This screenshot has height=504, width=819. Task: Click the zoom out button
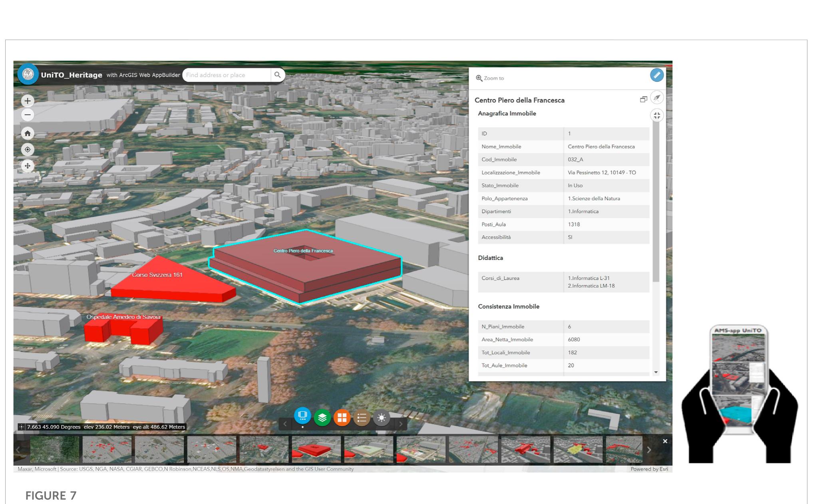point(27,115)
